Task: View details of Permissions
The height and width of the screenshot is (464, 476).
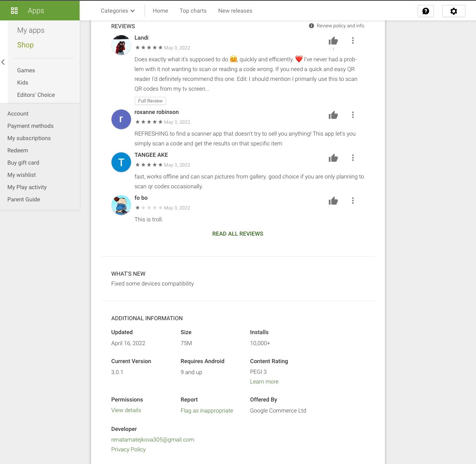Action: (x=126, y=410)
